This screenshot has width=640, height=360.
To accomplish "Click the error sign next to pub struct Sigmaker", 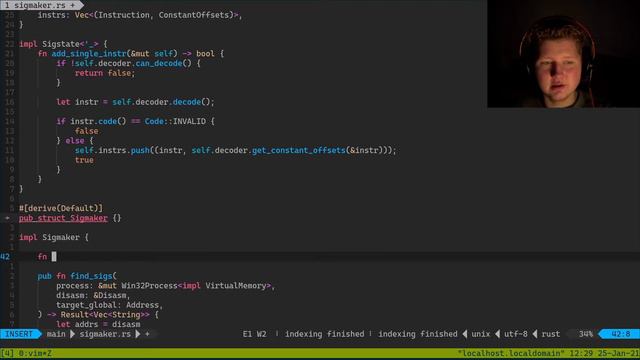I will click(7, 218).
